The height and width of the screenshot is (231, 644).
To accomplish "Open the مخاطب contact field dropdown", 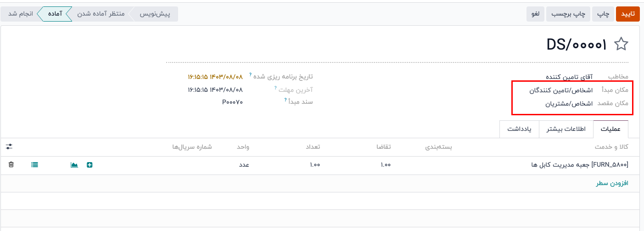I will [569, 77].
